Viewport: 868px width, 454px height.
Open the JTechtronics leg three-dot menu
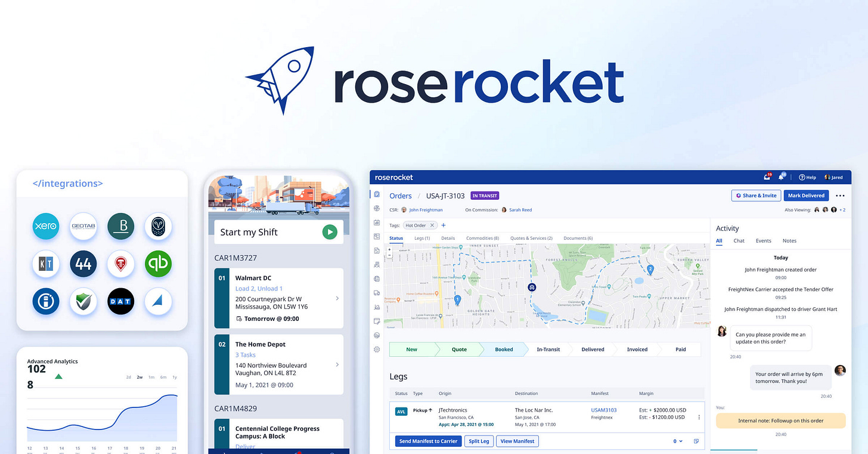[699, 417]
